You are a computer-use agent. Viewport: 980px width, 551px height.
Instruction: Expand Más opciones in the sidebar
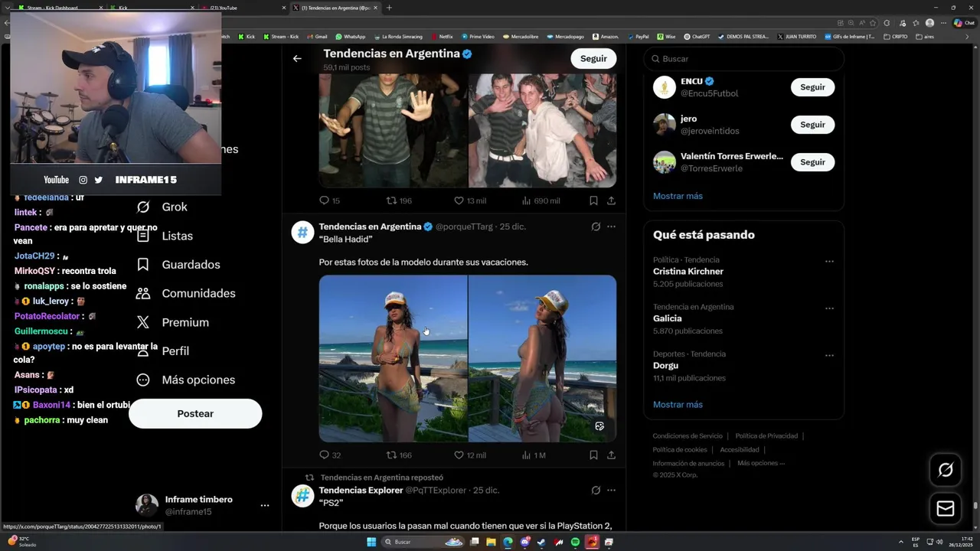click(x=185, y=380)
